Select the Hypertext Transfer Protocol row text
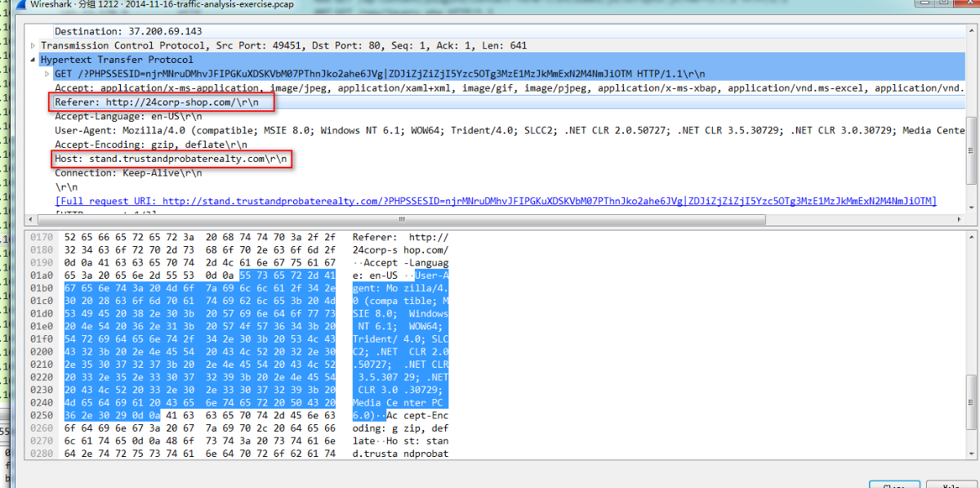The height and width of the screenshot is (488, 980). (117, 60)
